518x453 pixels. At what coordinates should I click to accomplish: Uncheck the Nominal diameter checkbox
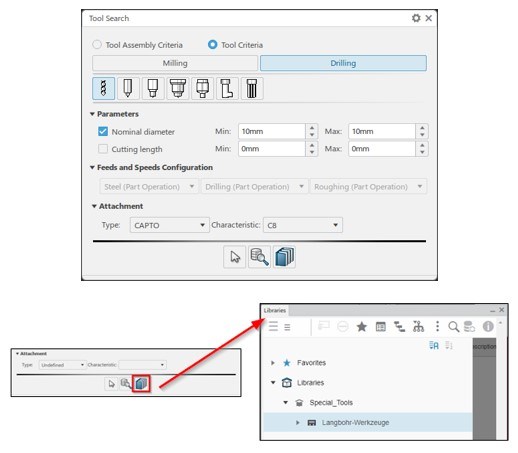coord(103,131)
